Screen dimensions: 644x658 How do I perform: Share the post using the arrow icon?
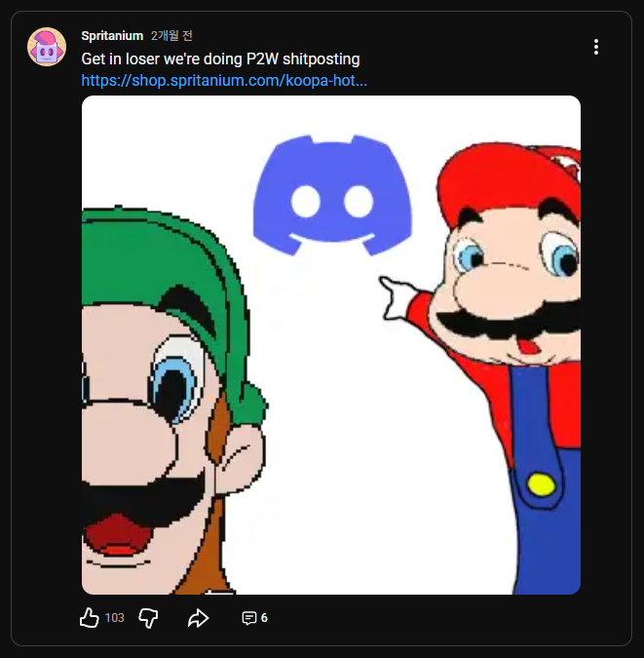pyautogui.click(x=199, y=618)
